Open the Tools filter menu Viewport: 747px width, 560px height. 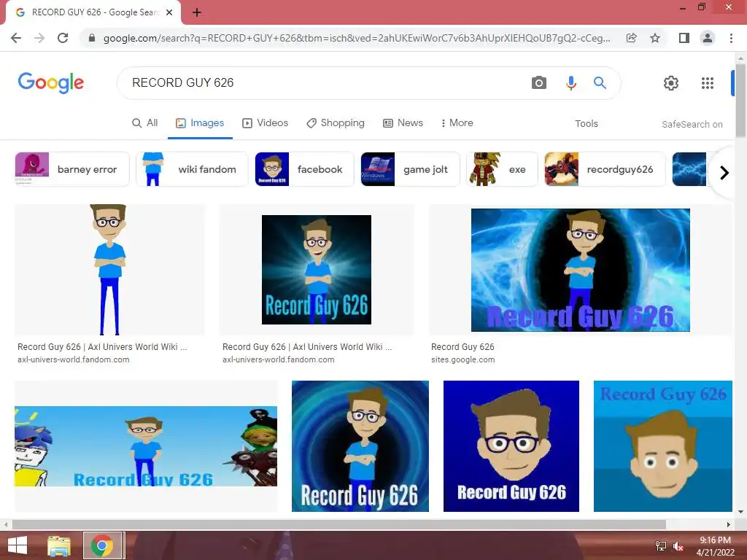pos(586,124)
